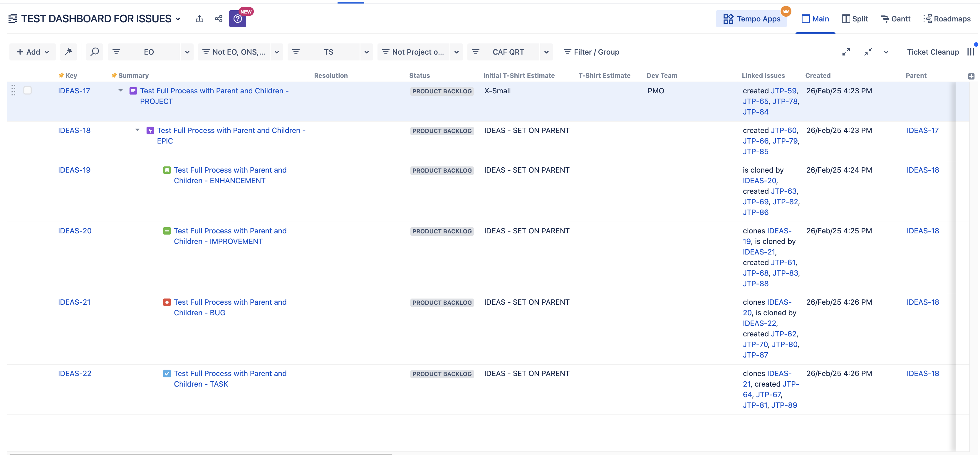Image resolution: width=980 pixels, height=455 pixels.
Task: Open the search magnifier icon
Action: [x=95, y=52]
